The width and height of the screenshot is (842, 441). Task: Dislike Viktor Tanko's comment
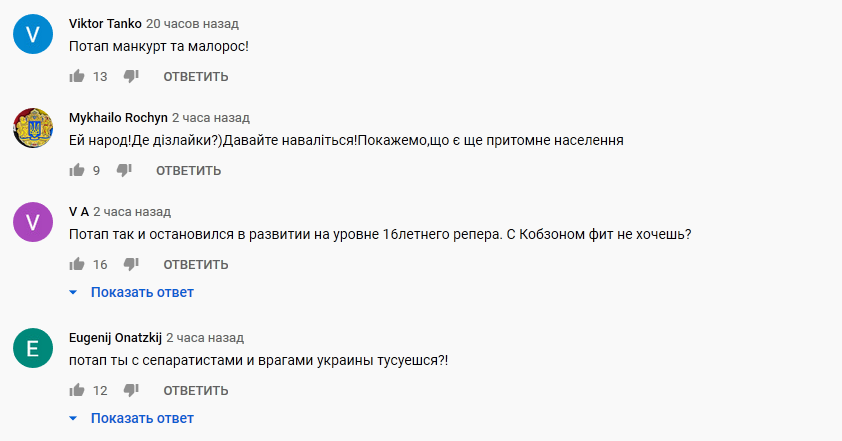(131, 76)
